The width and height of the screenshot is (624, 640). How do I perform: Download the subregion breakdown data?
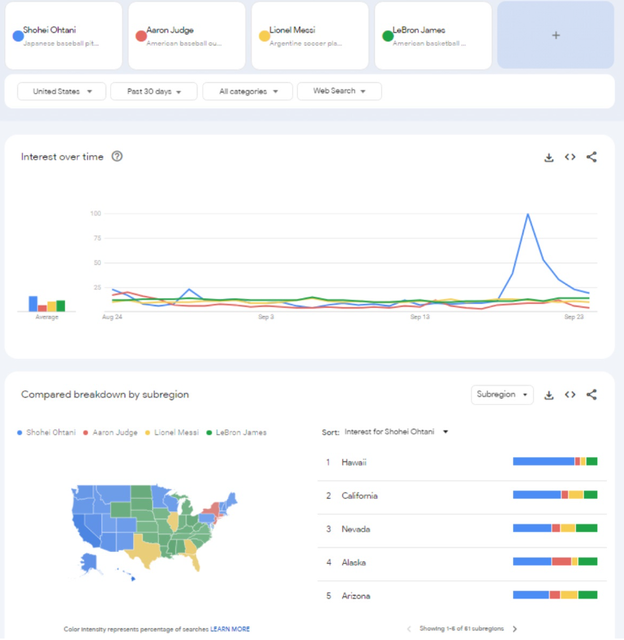coord(549,395)
